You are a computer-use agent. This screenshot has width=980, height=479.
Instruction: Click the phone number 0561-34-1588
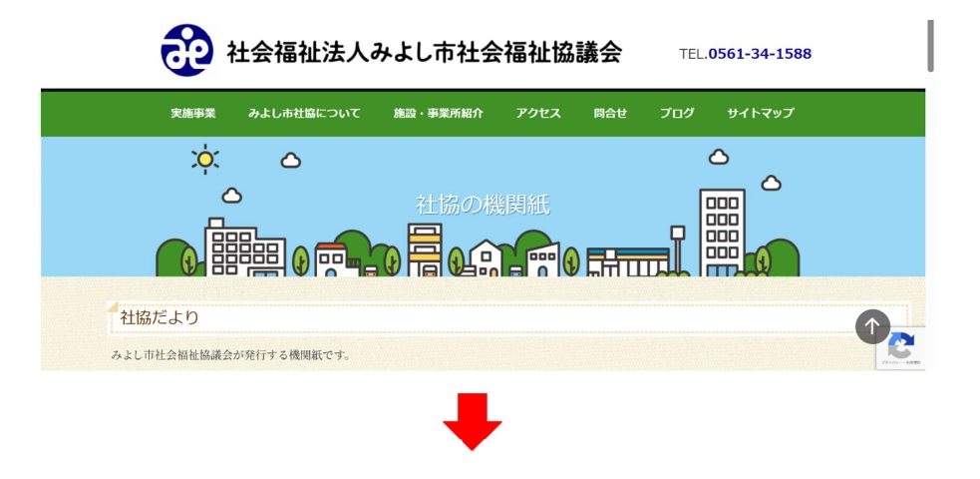coord(759,54)
